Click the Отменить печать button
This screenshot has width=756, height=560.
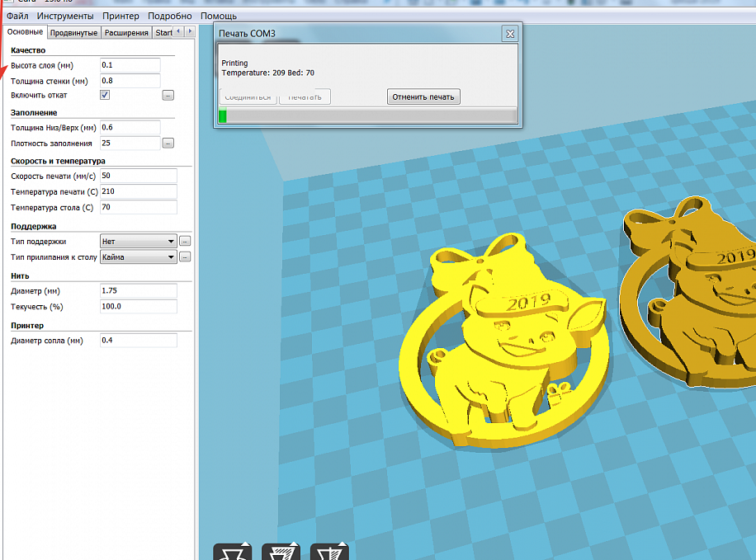click(423, 96)
